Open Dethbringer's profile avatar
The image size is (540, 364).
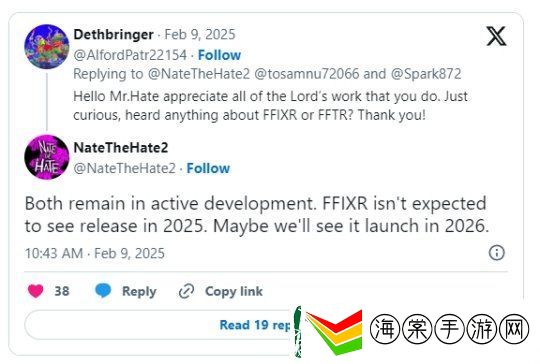(x=47, y=46)
